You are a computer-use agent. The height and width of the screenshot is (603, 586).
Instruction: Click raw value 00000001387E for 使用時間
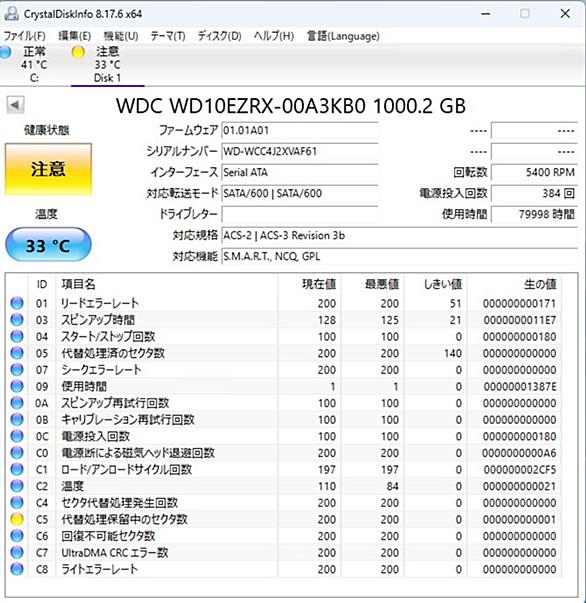tap(519, 386)
